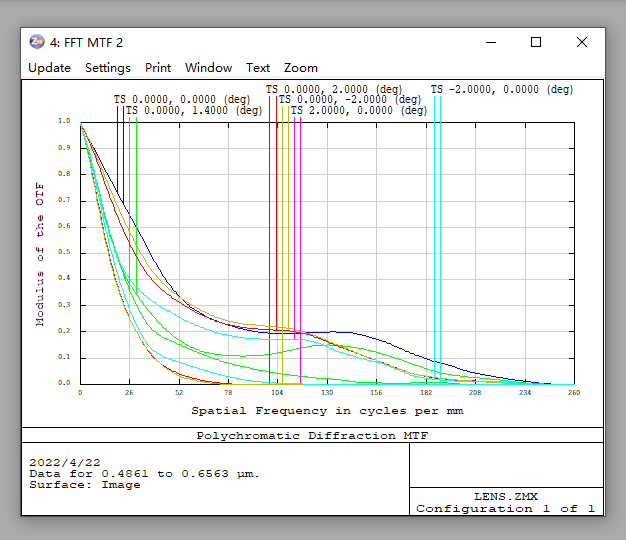Click the y-axis value 0.2
Viewport: 626px width, 540px height.
pyautogui.click(x=64, y=330)
